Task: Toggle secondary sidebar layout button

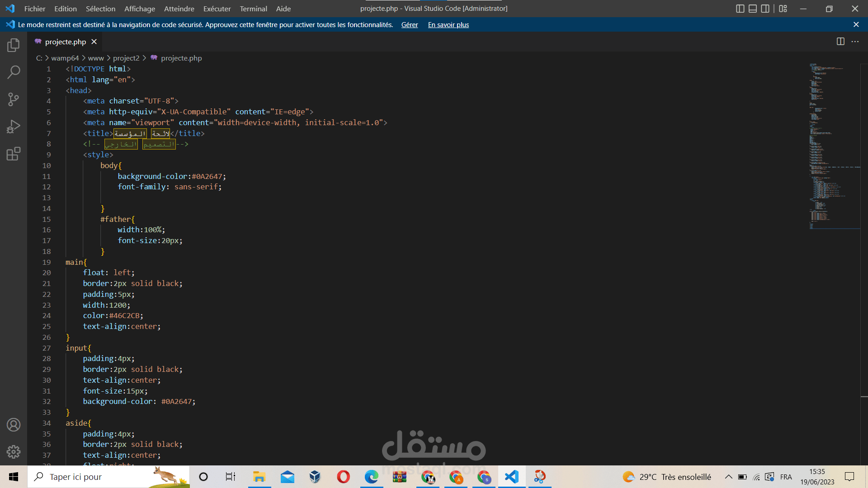Action: click(x=765, y=9)
